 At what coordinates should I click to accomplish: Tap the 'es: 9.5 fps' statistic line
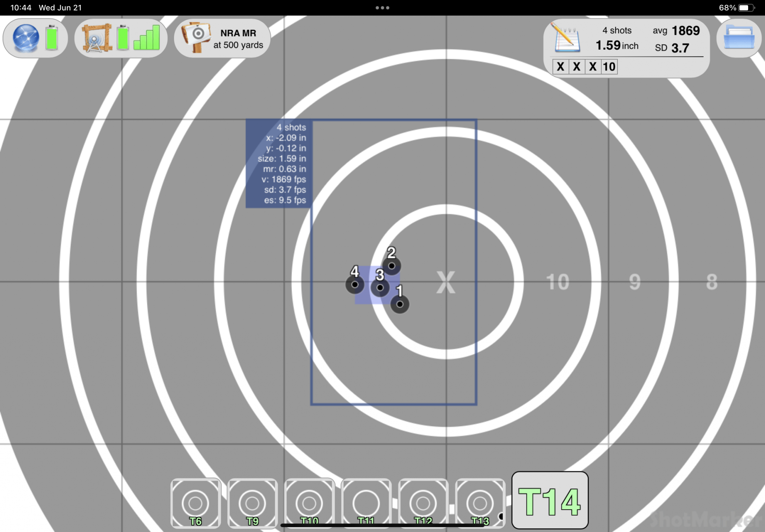point(285,200)
